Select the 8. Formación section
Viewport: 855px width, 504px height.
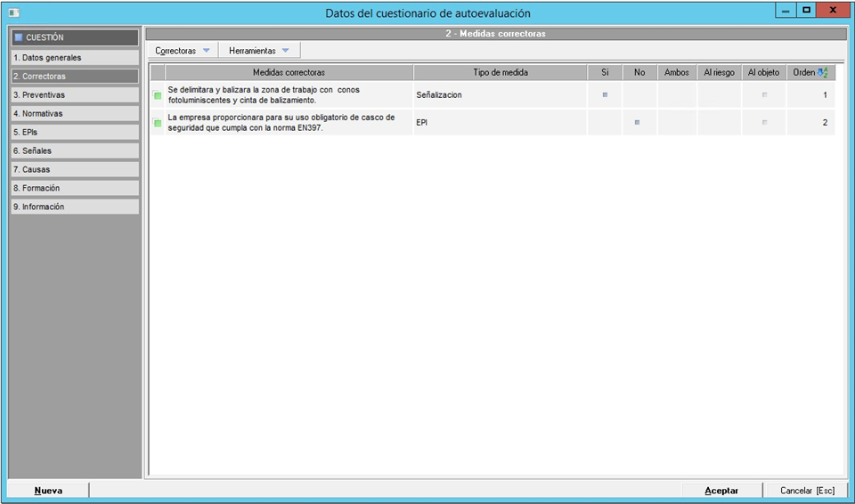tap(75, 188)
